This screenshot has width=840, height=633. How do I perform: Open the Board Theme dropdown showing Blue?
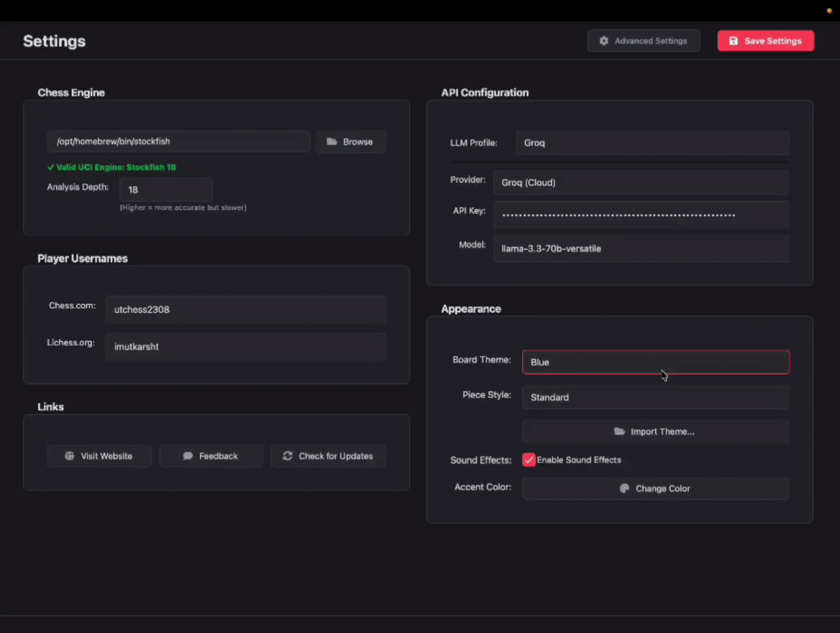click(656, 362)
